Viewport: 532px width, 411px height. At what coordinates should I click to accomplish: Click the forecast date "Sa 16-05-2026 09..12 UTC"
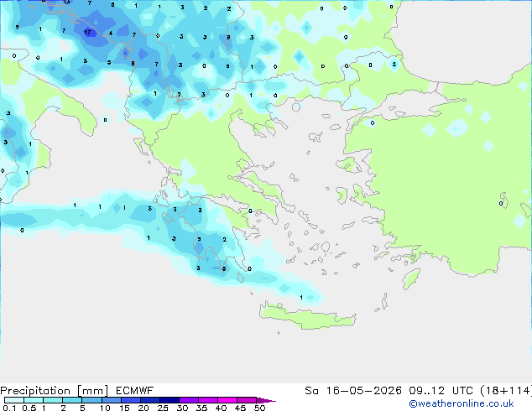click(389, 391)
